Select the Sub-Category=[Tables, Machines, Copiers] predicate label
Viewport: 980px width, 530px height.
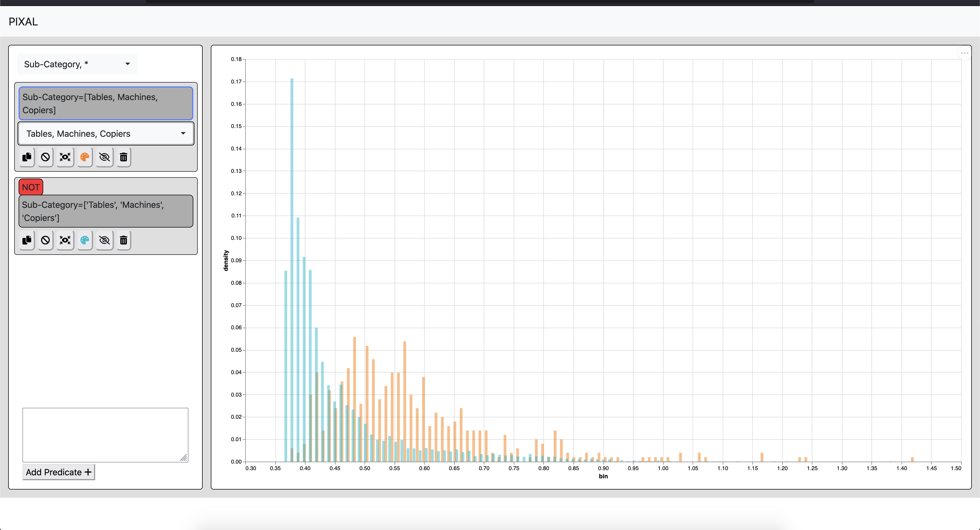106,103
